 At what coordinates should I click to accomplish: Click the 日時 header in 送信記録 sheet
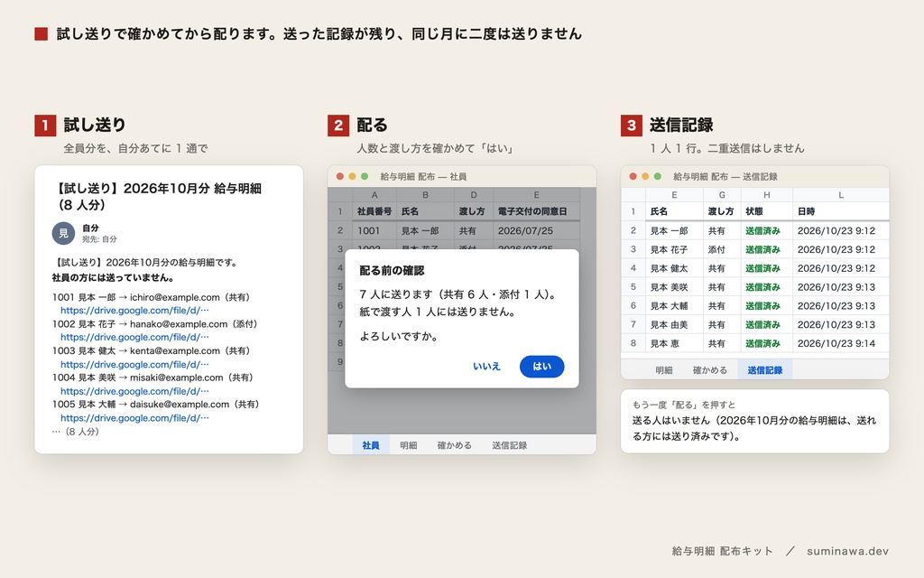pos(841,211)
